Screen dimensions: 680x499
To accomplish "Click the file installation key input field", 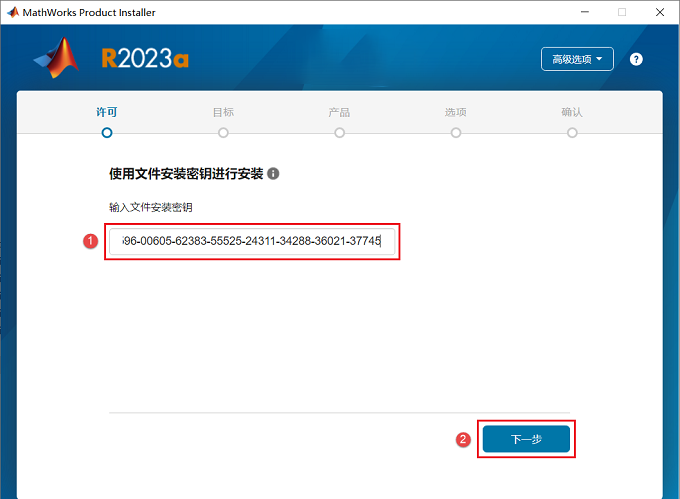I will pos(252,241).
